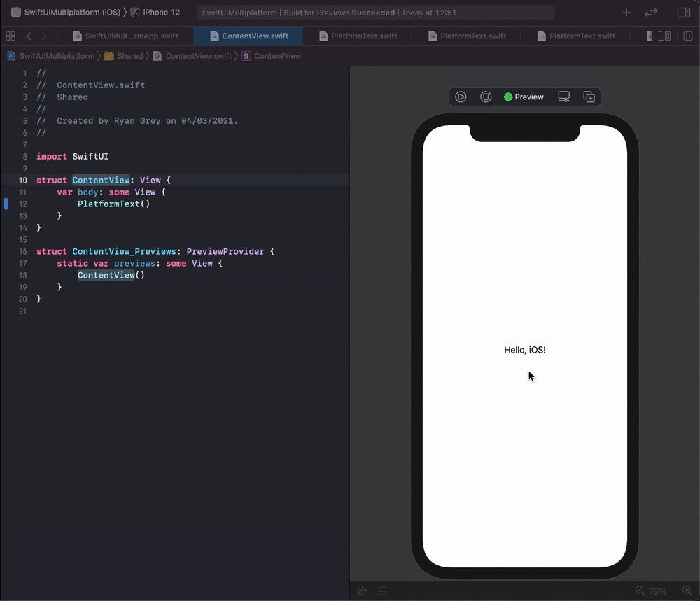Toggle the breakpoint on line 12
The height and width of the screenshot is (601, 700).
(6, 204)
